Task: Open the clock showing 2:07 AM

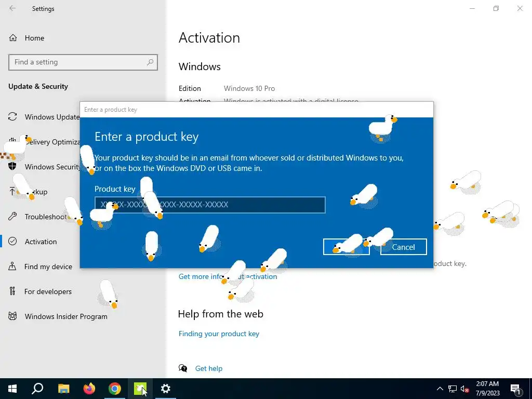Action: [x=487, y=389]
